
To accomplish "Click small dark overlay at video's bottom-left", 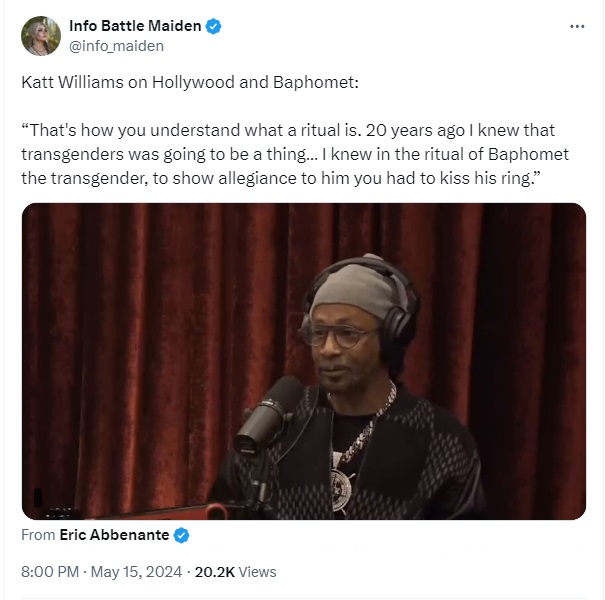I will point(38,498).
